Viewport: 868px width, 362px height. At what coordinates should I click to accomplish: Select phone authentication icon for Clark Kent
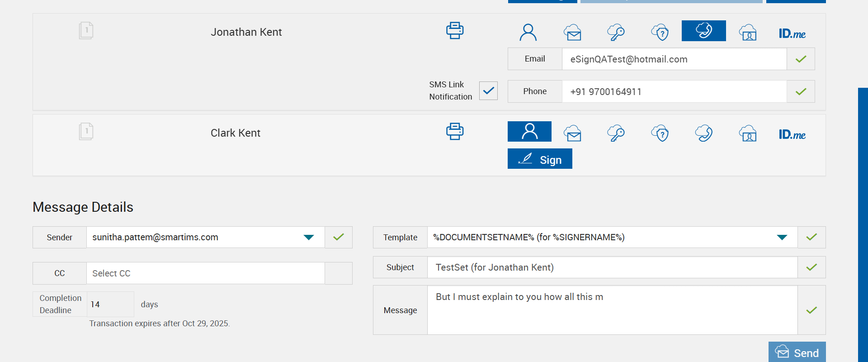(x=704, y=133)
